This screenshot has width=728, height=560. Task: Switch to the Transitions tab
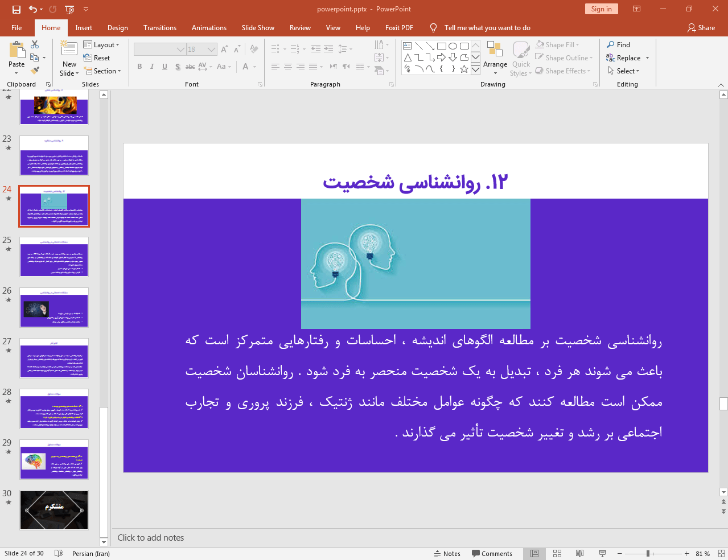[160, 28]
